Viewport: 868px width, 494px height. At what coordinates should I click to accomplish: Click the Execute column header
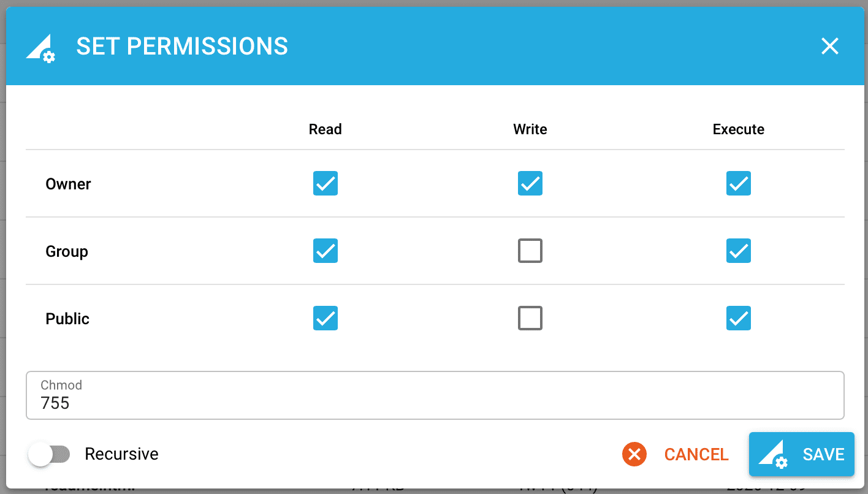pyautogui.click(x=738, y=129)
